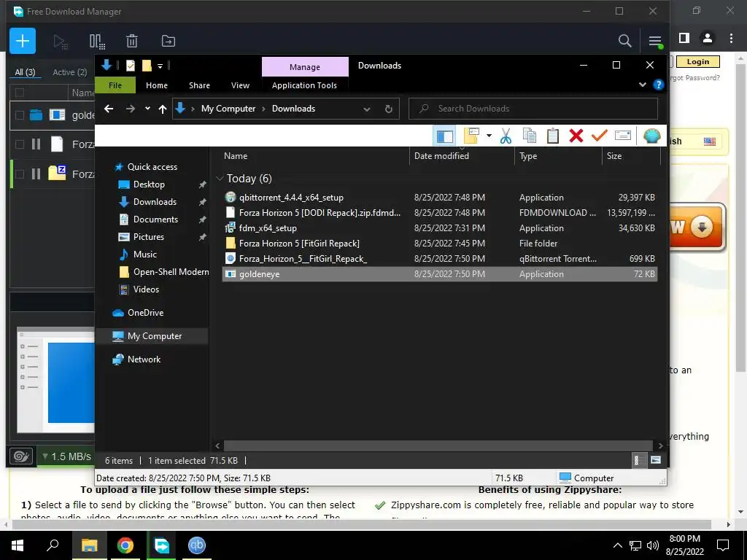Click the orange checkmark Properties icon

600,136
